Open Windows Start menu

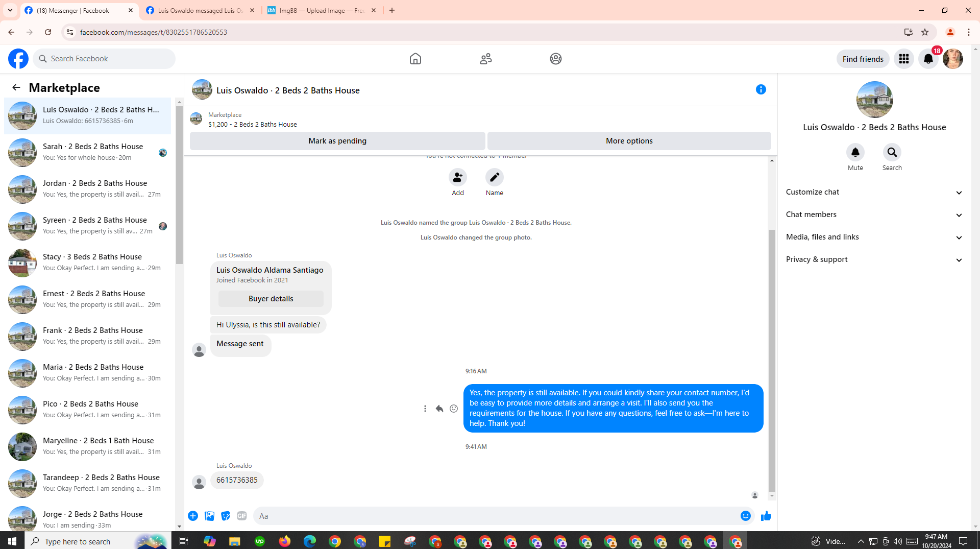12,541
